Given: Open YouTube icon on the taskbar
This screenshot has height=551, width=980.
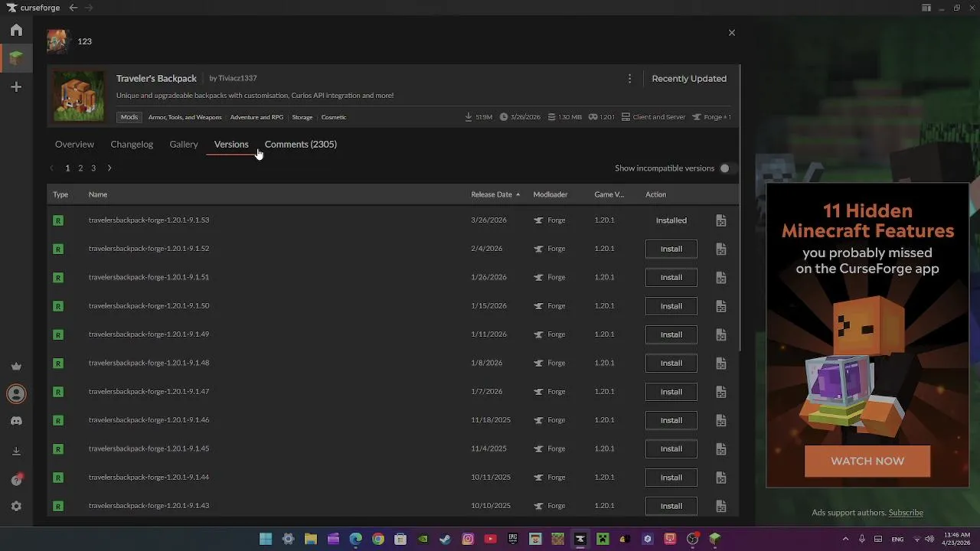Looking at the screenshot, I should [x=490, y=539].
